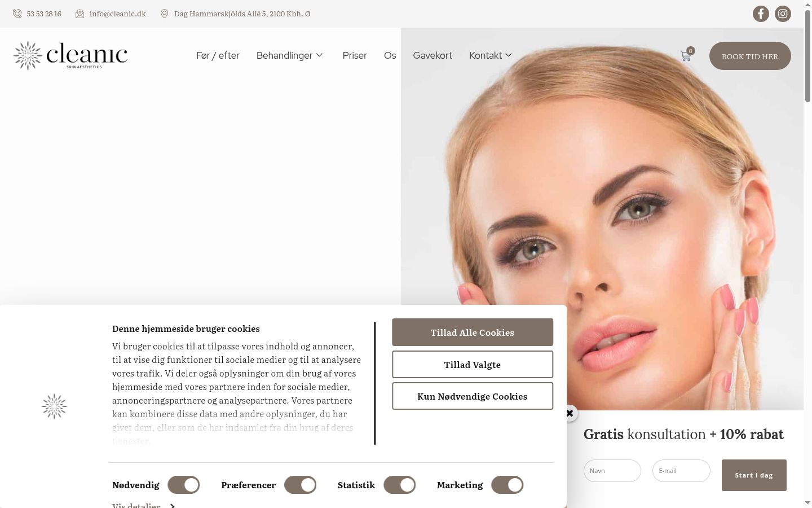Click the Tillad Valgte button
Image resolution: width=812 pixels, height=508 pixels.
coord(473,365)
